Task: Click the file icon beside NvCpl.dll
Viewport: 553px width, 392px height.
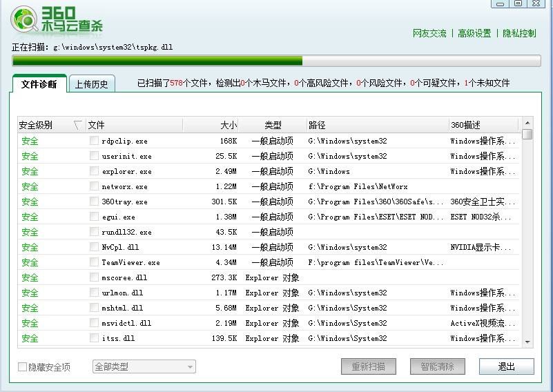Action: [x=94, y=247]
